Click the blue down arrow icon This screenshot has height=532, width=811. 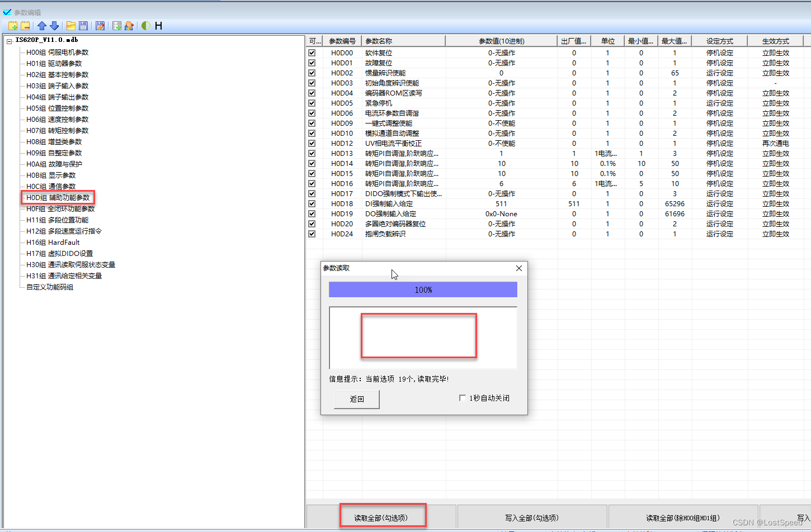(54, 26)
